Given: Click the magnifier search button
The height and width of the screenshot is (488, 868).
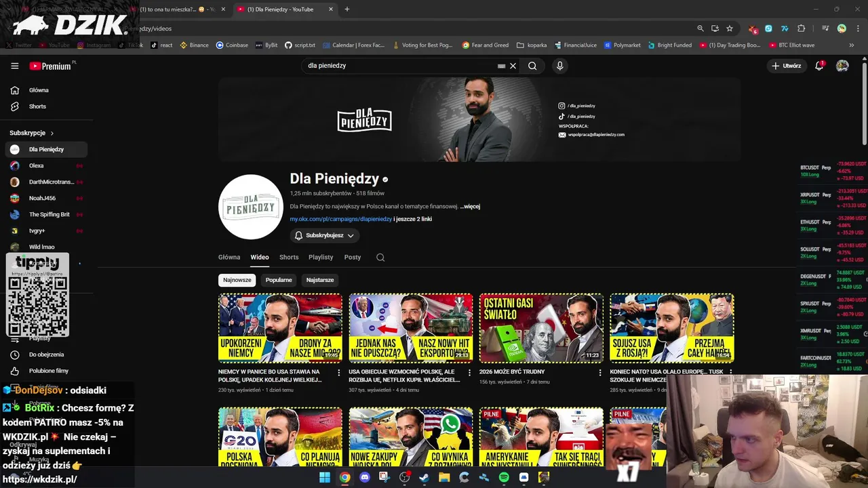Looking at the screenshot, I should coord(532,66).
